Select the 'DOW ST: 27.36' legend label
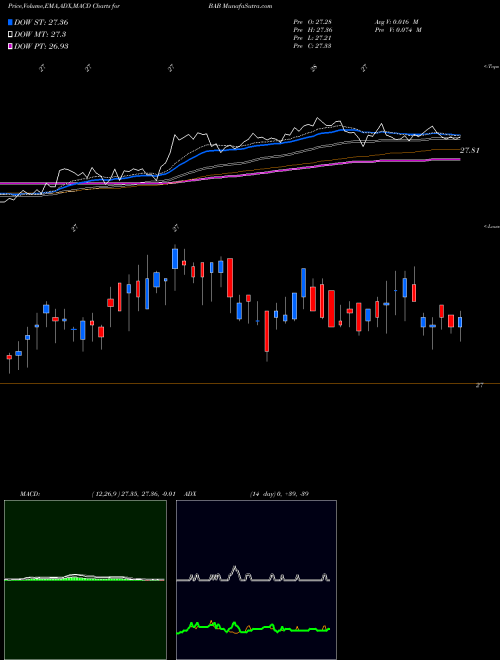 [x=41, y=22]
